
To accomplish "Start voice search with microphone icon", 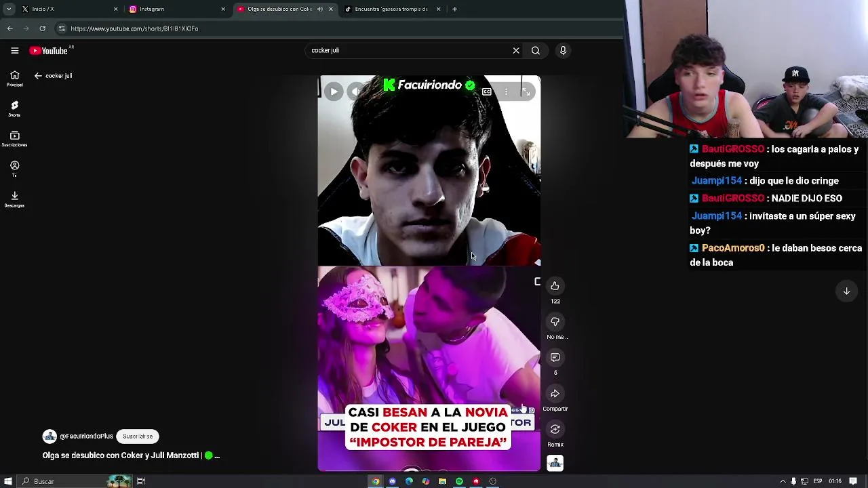I will 563,50.
